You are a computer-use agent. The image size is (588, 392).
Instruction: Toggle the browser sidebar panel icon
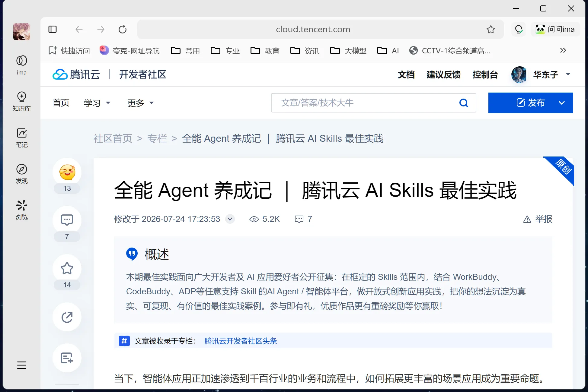tap(53, 29)
